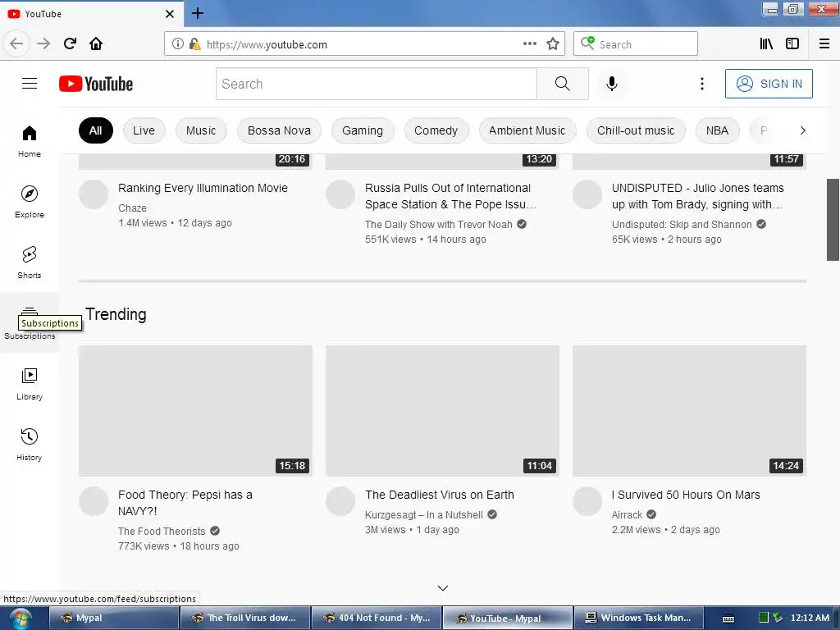Go forward with browser forward arrow

click(43, 44)
